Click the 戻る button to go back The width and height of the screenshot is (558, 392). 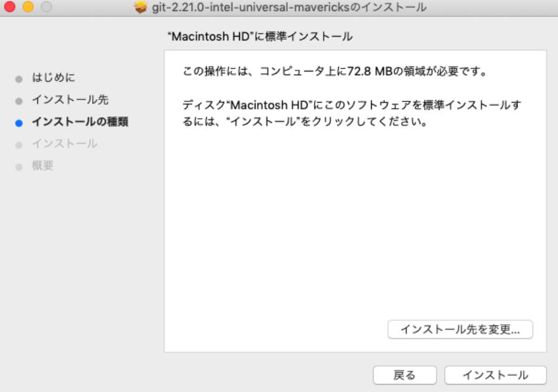[x=405, y=375]
